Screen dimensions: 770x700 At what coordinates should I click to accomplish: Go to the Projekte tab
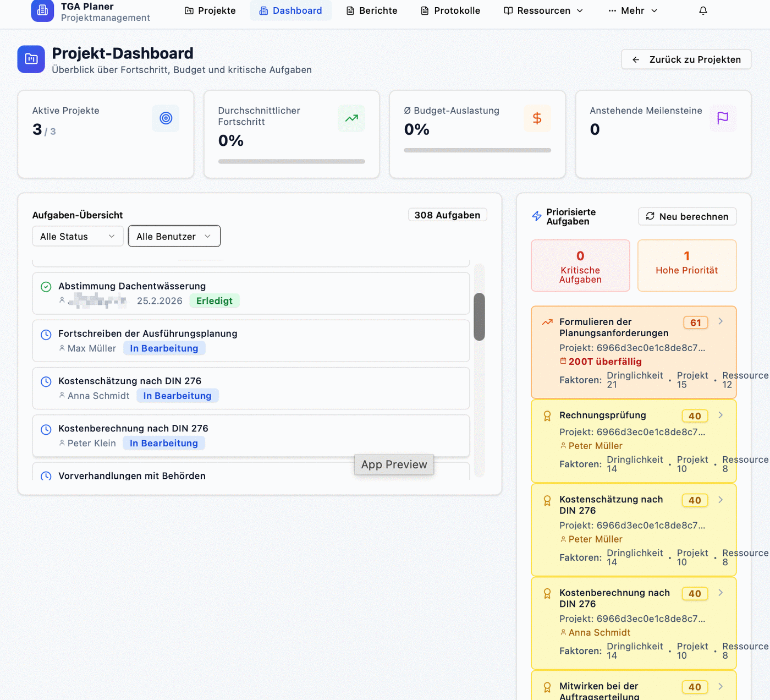click(210, 10)
